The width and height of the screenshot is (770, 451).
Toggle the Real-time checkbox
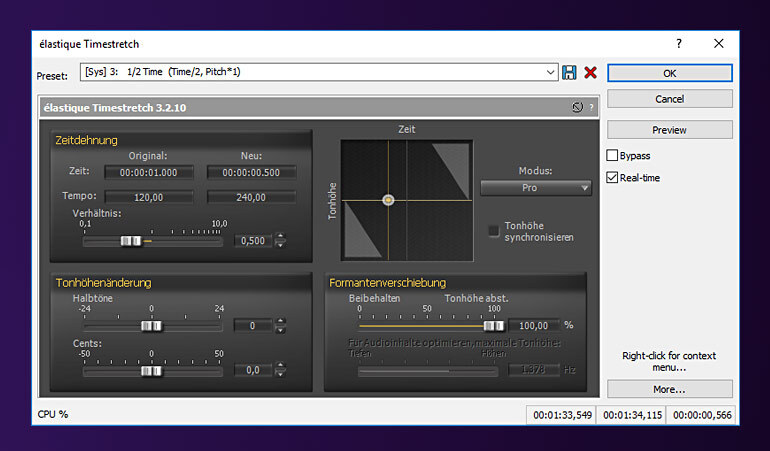tap(613, 178)
